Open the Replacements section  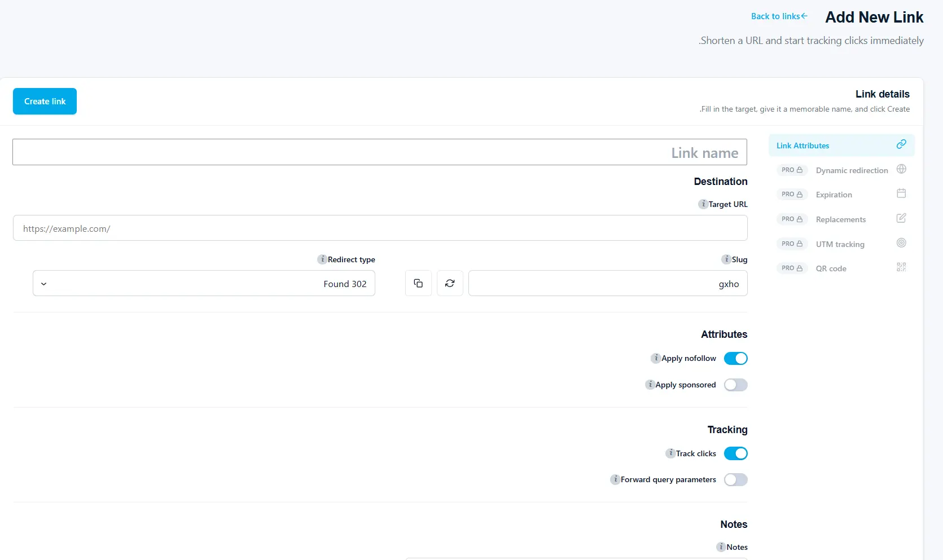(841, 219)
